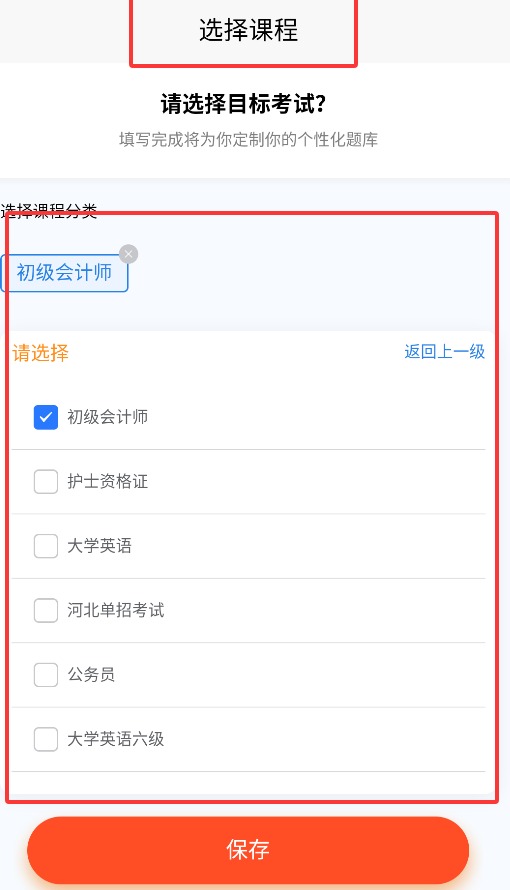Tick the 大学英语 checkbox

pyautogui.click(x=46, y=546)
